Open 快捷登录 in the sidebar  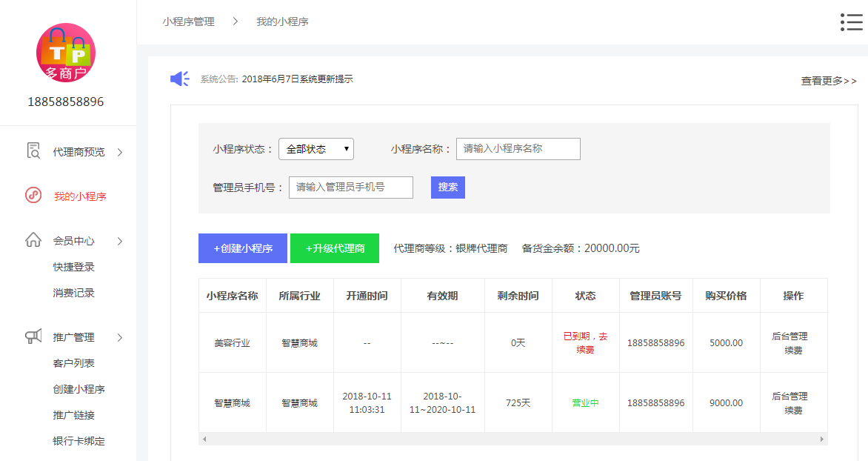pyautogui.click(x=74, y=267)
